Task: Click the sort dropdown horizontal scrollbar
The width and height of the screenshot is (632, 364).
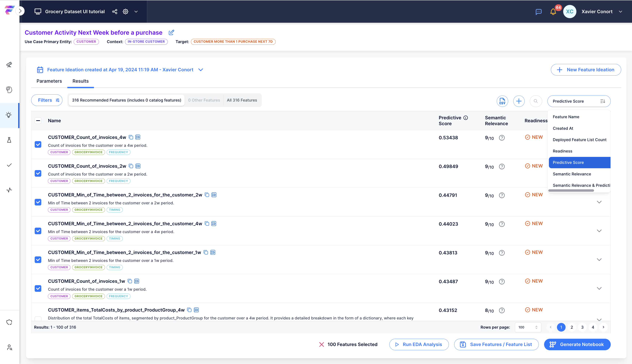Action: [571, 190]
